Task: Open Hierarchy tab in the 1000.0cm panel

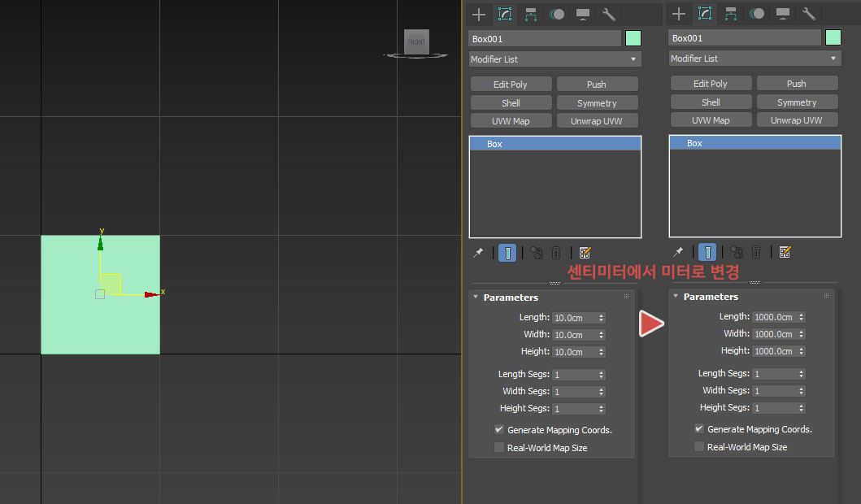Action: [730, 14]
